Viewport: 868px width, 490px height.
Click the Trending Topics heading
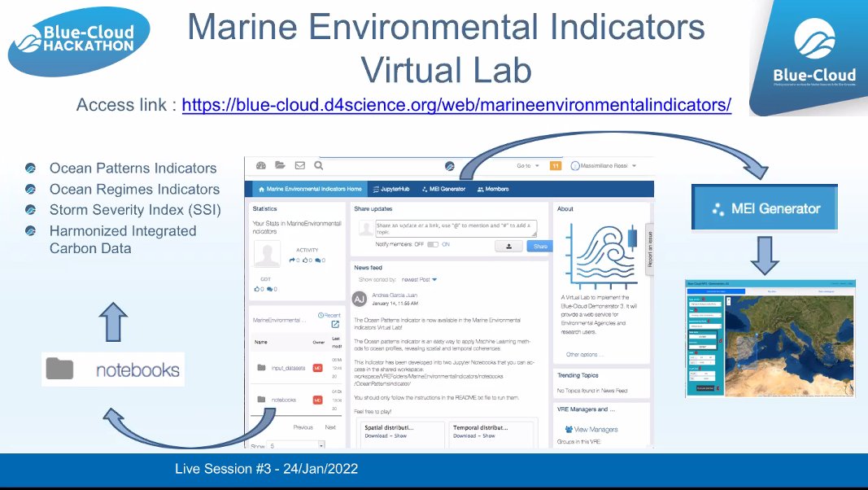click(578, 375)
